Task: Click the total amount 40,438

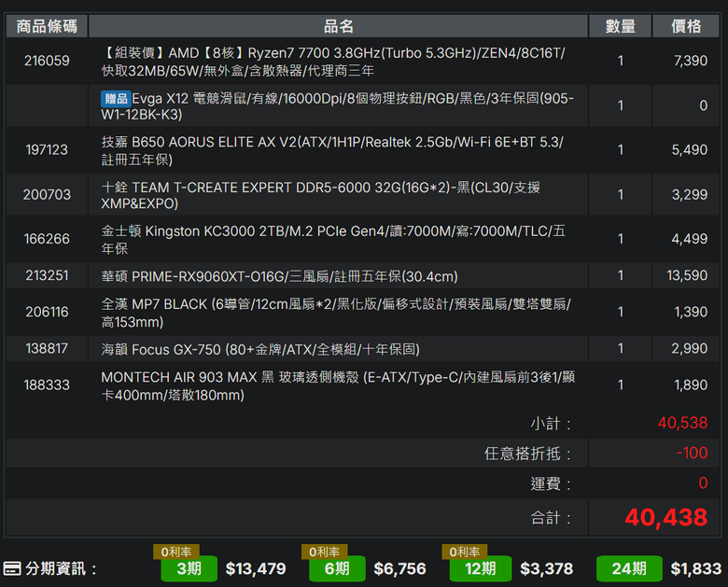Action: [665, 517]
